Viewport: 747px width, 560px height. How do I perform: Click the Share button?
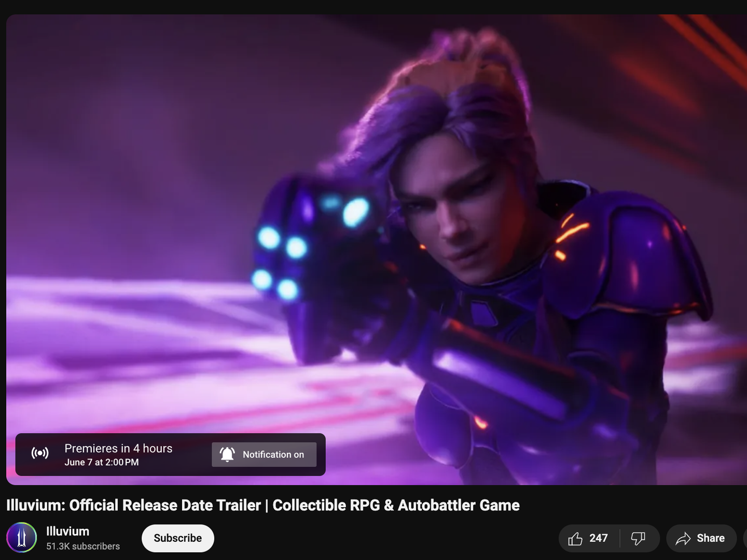tap(701, 538)
